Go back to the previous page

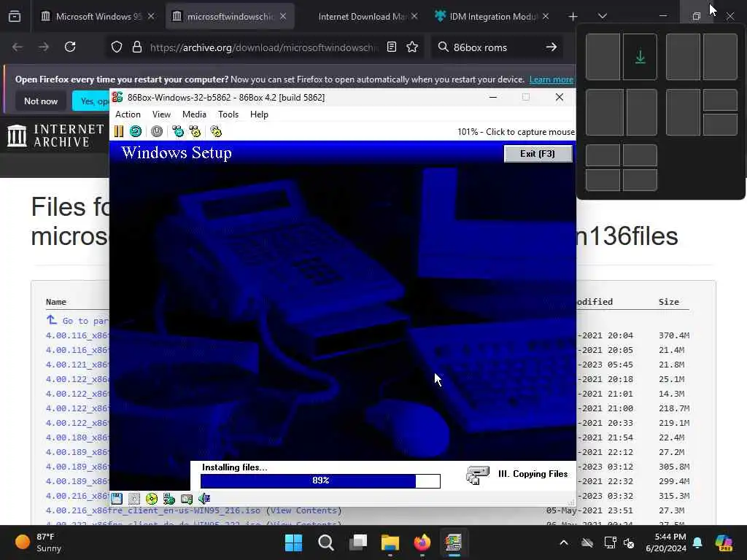18,47
